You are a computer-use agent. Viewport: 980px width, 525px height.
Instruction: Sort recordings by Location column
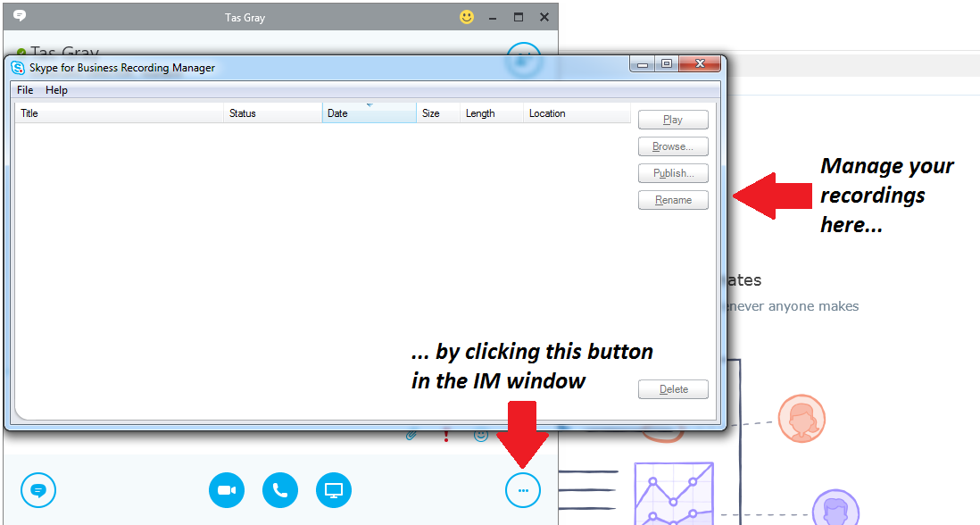coord(577,113)
